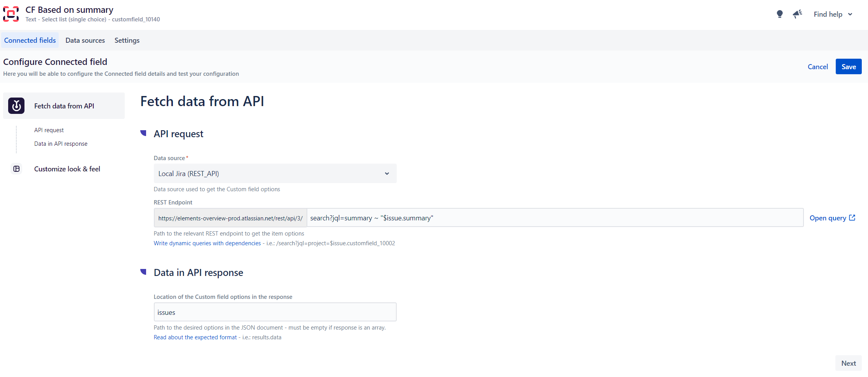Open the Settings tab

pos(127,40)
